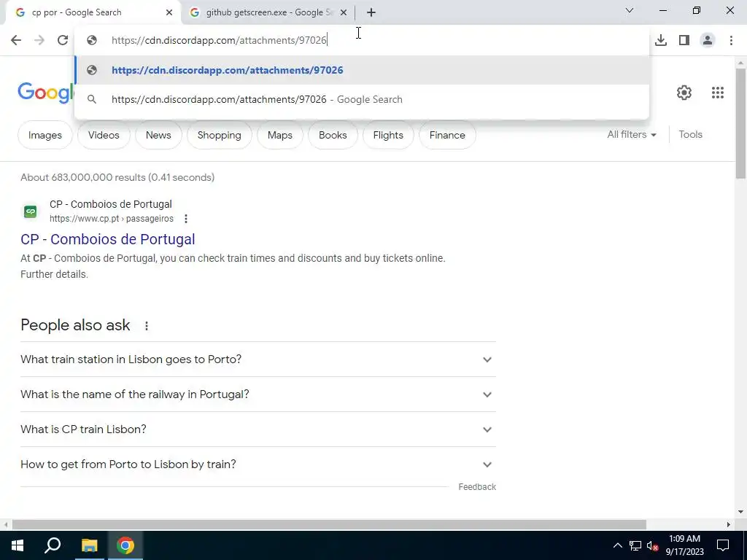Add a new browser tab
This screenshot has height=560, width=747.
pos(371,12)
